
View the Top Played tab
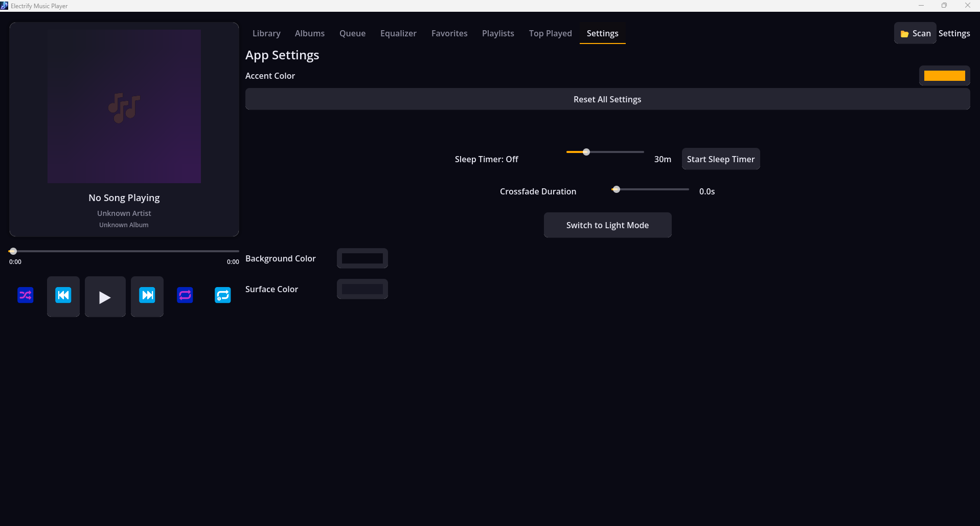pos(551,33)
